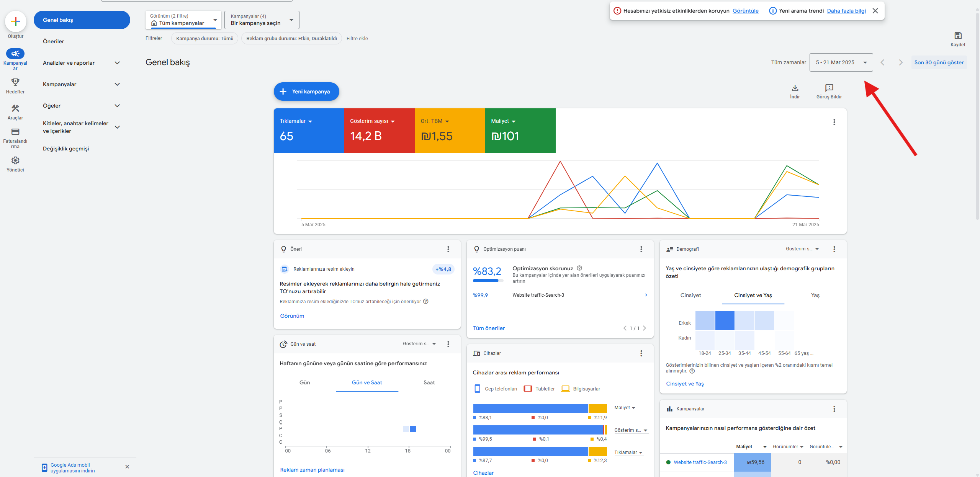Click Daha fazla bilgi link

(x=846, y=11)
